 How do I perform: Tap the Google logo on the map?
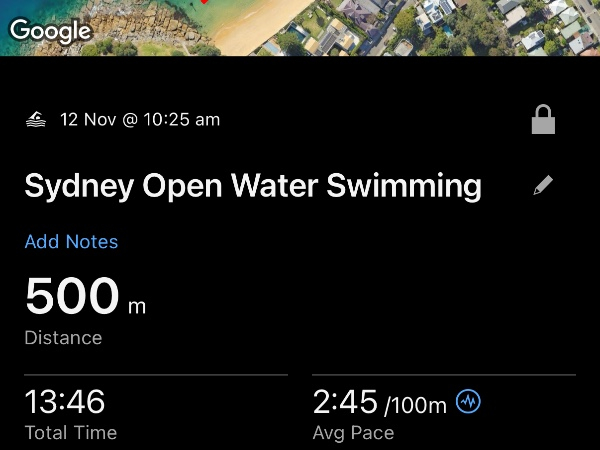50,30
